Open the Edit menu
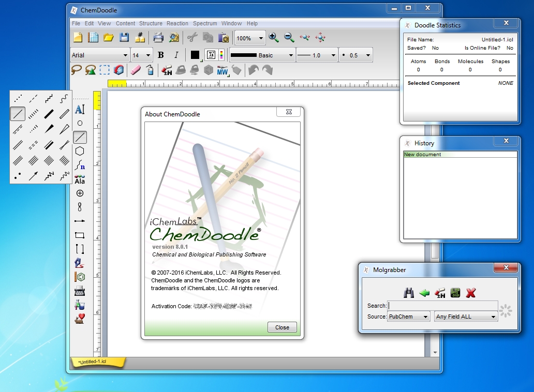This screenshot has width=534, height=392. coord(89,23)
